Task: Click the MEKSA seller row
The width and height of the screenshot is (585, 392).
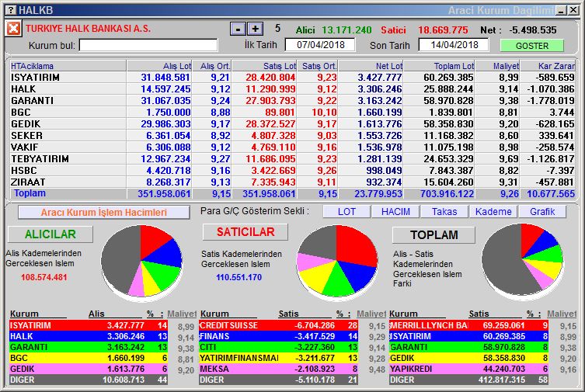Action: [x=278, y=369]
